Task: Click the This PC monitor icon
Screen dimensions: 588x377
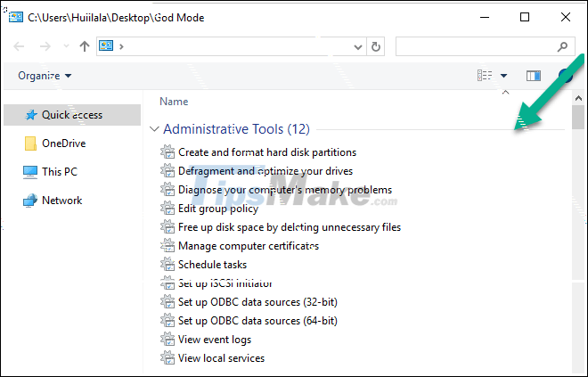Action: point(30,172)
